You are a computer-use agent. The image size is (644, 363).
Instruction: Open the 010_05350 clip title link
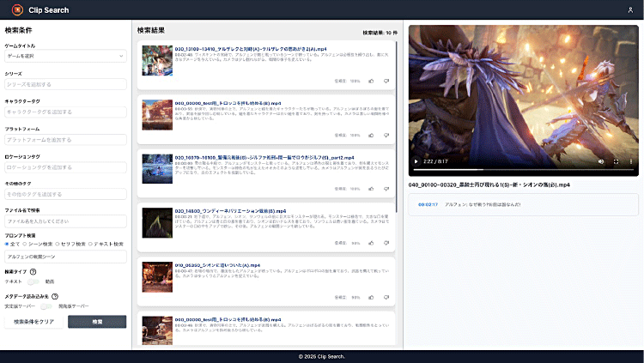(217, 265)
